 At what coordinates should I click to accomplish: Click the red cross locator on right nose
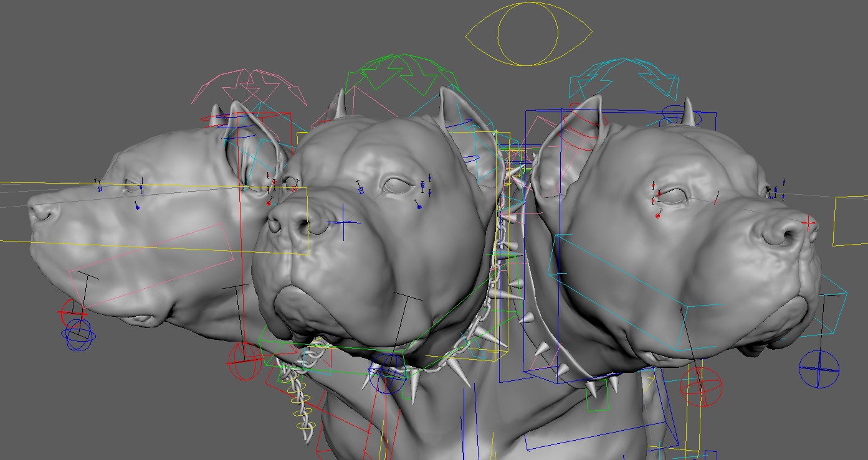click(808, 222)
